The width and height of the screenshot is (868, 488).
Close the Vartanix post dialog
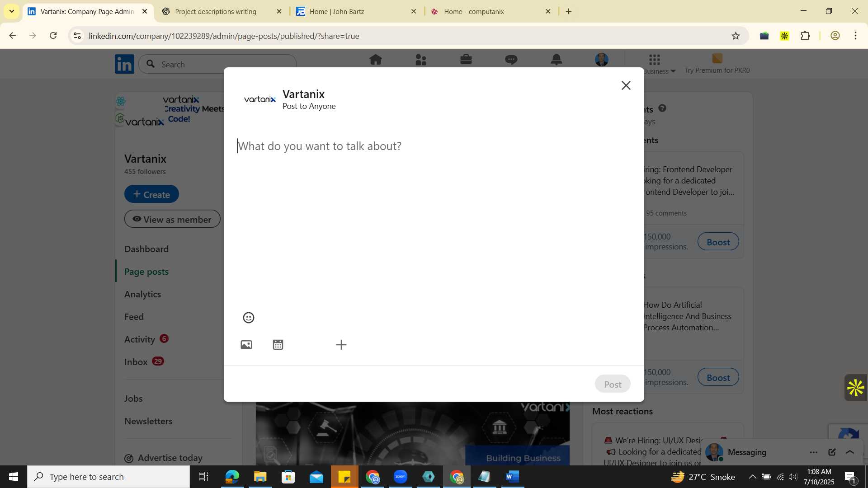click(626, 85)
